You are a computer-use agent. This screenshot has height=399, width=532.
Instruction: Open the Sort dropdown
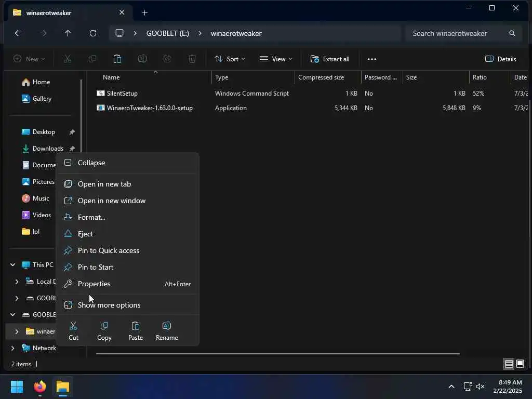[x=230, y=59]
